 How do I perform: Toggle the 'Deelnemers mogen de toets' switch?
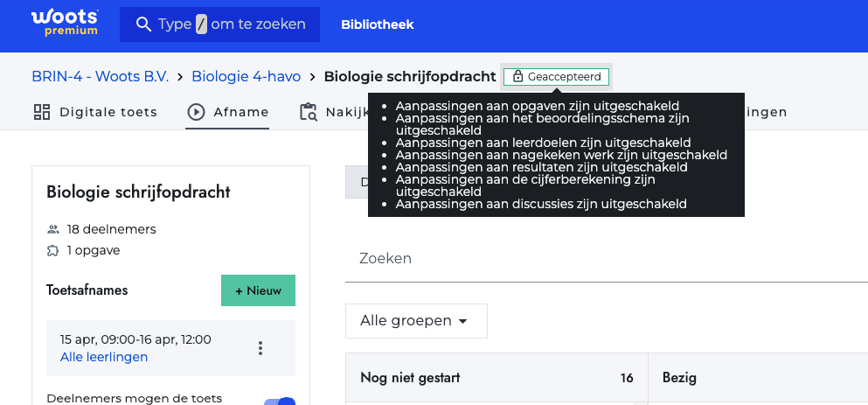point(280,402)
